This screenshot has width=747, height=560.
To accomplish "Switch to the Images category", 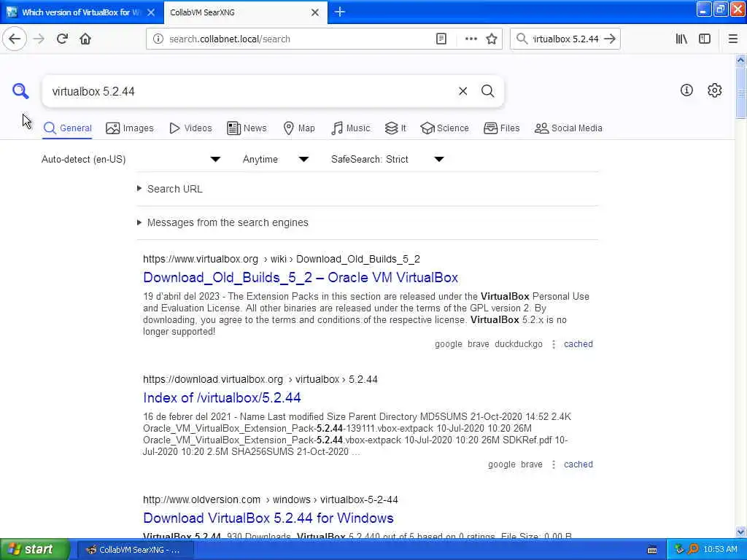I will 130,128.
